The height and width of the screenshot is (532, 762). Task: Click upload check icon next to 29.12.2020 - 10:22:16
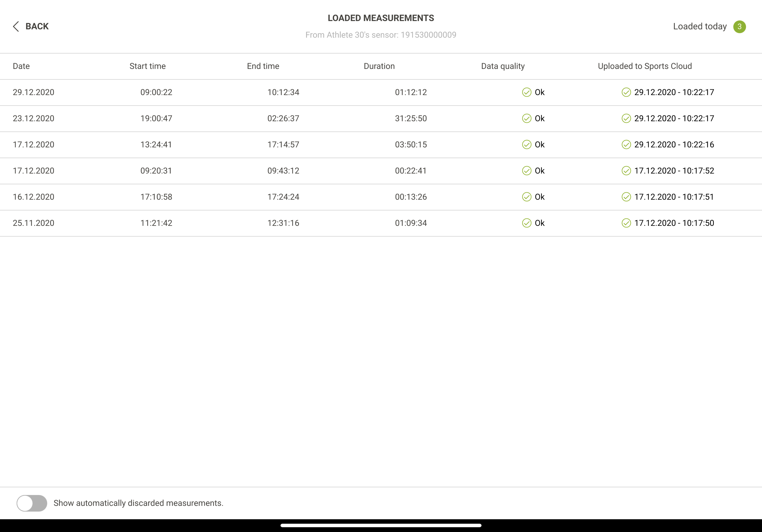click(x=626, y=144)
